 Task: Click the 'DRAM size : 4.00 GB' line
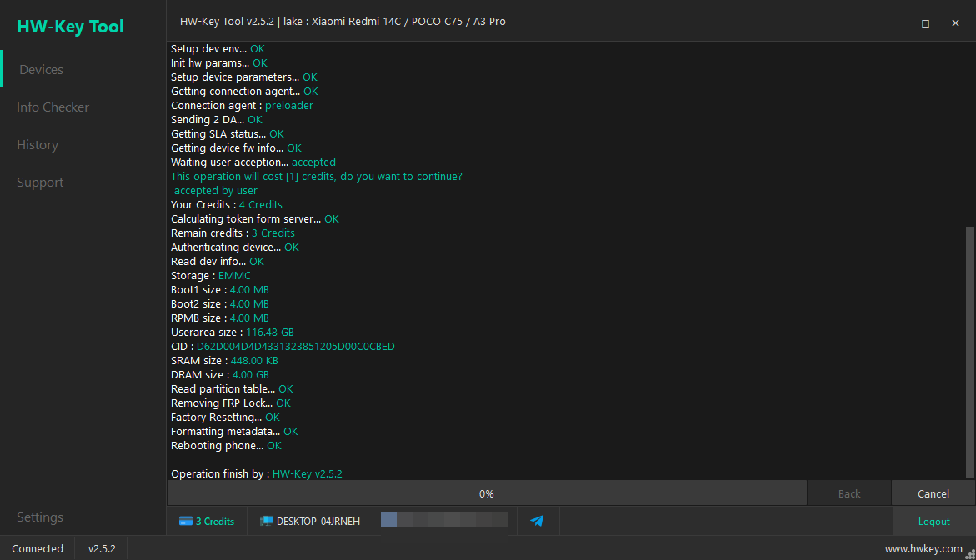coord(220,374)
